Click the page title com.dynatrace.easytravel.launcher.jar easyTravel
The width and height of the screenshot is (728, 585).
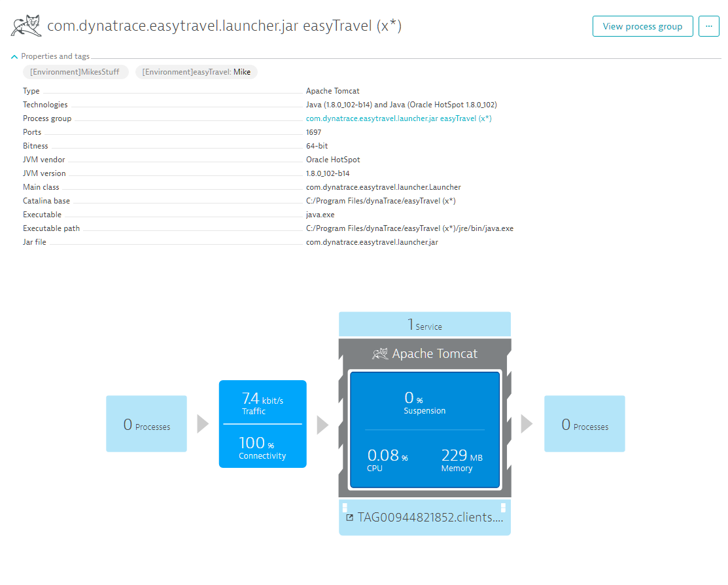(224, 26)
